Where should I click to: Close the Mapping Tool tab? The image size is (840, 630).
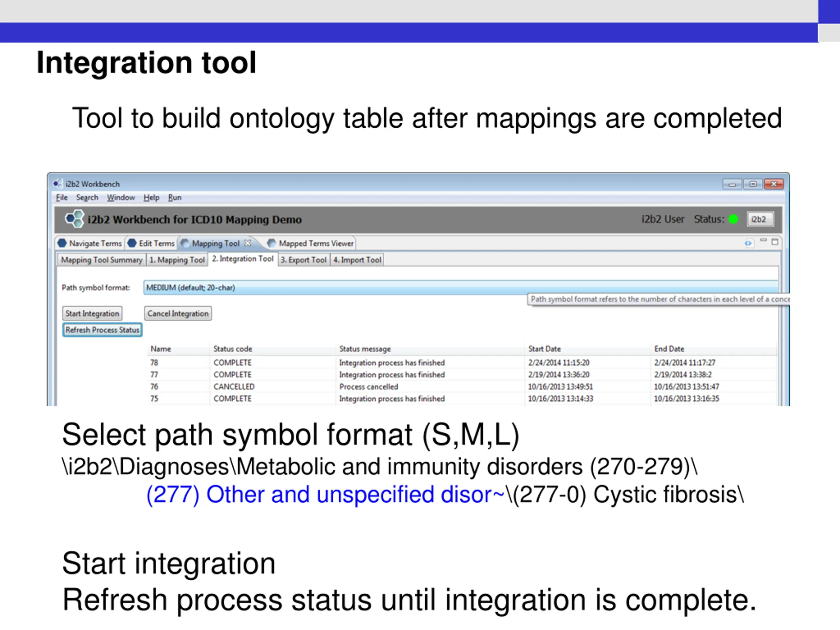[x=248, y=243]
